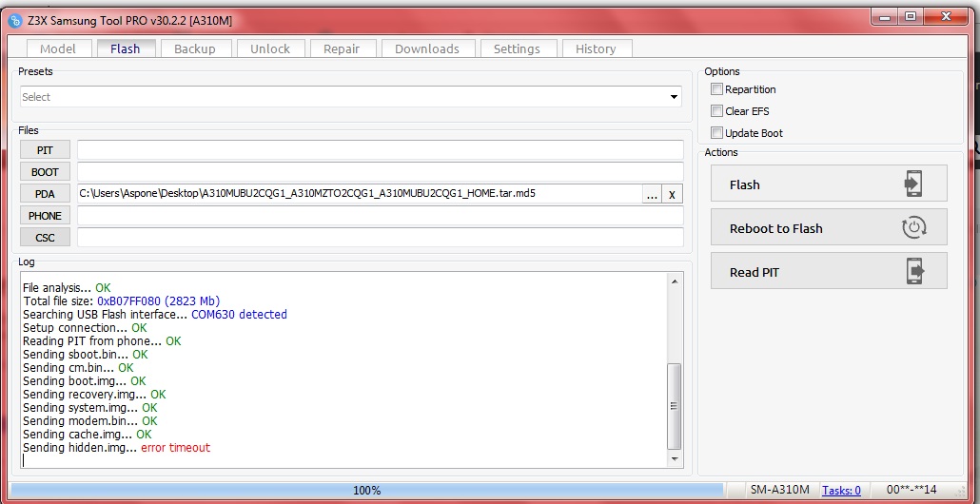Open the Tasks: 0 link
The height and width of the screenshot is (504, 980).
tap(841, 491)
